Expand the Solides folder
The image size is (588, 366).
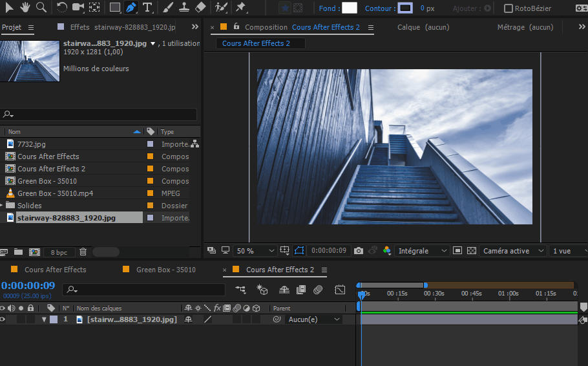[1, 206]
